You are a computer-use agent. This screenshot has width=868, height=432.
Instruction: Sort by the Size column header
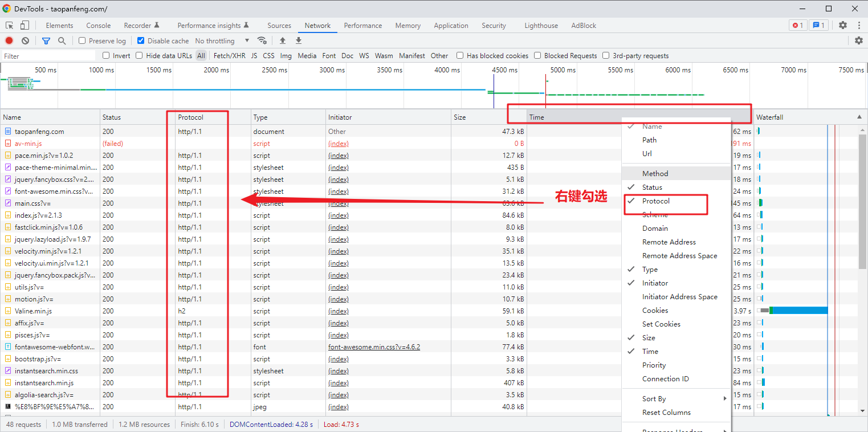[489, 117]
